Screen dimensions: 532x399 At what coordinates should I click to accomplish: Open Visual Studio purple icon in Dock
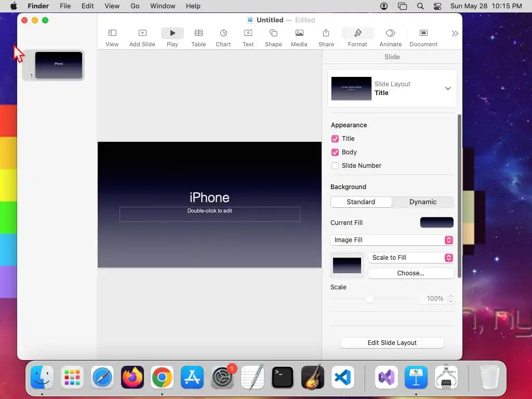[386, 377]
